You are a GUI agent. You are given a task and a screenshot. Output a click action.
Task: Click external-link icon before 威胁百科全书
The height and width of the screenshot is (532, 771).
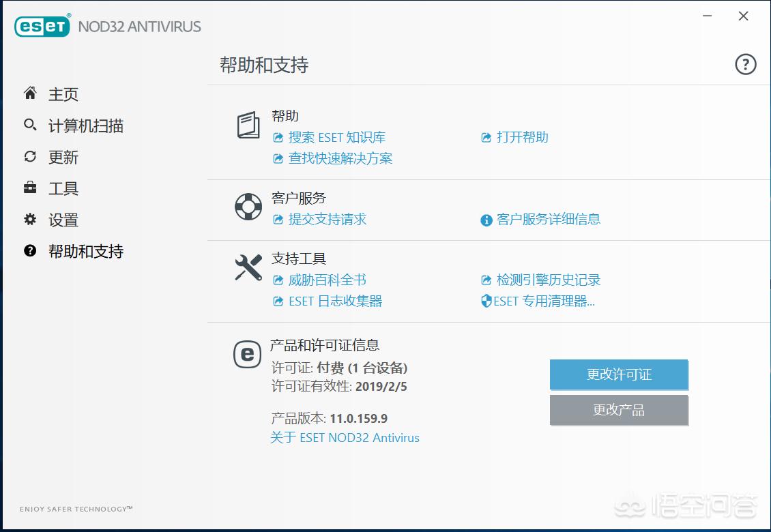click(278, 280)
